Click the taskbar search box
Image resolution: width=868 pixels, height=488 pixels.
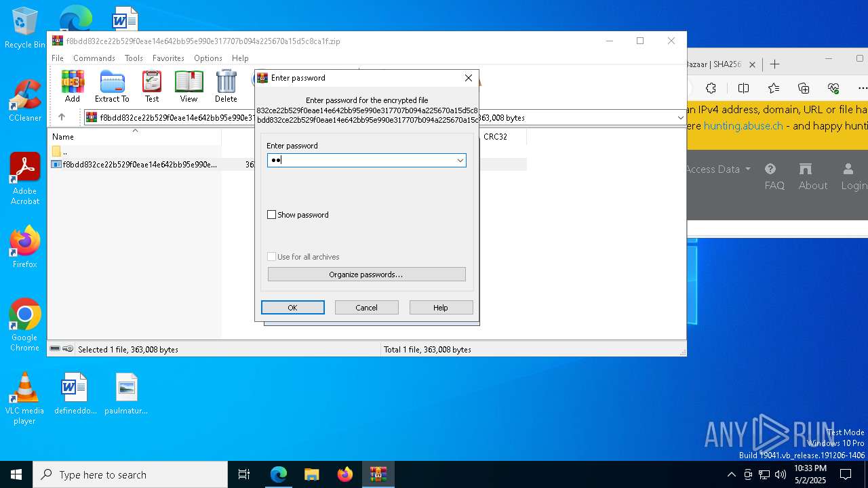(130, 474)
